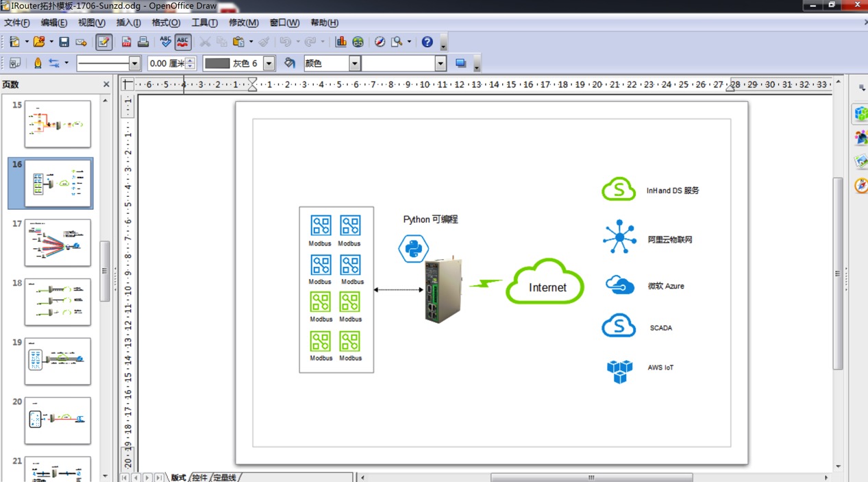Image resolution: width=868 pixels, height=482 pixels.
Task: Toggle the Edit File mode button
Action: pos(103,42)
